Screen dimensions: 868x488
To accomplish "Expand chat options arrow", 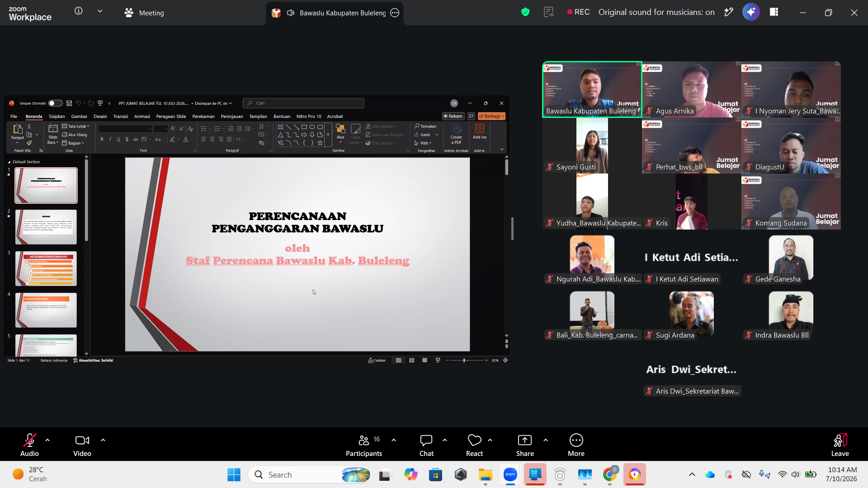I will (445, 440).
